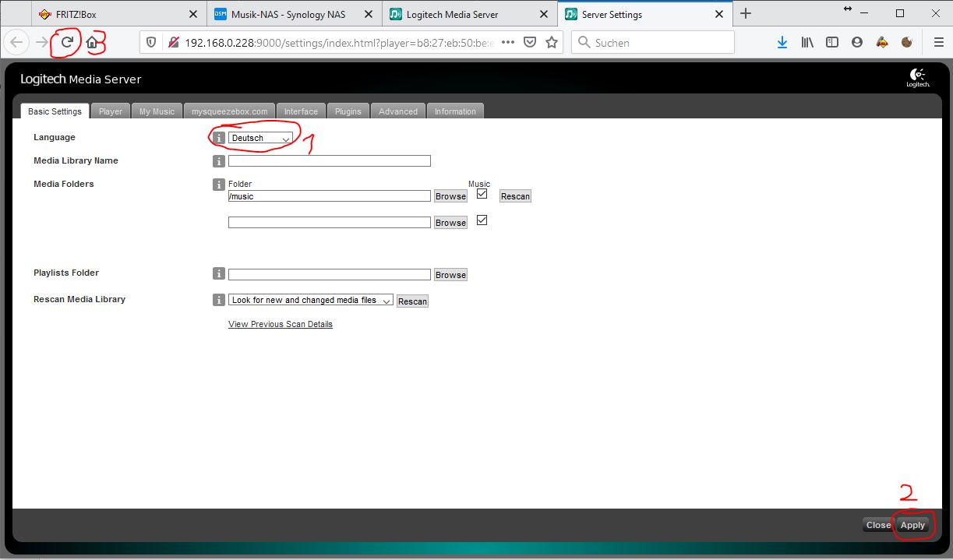Image resolution: width=953 pixels, height=560 pixels.
Task: Click the Close button in the settings footer
Action: [x=878, y=525]
